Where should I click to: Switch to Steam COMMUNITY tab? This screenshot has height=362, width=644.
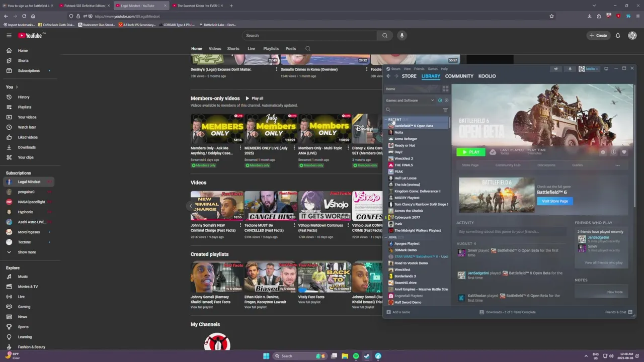coord(459,76)
